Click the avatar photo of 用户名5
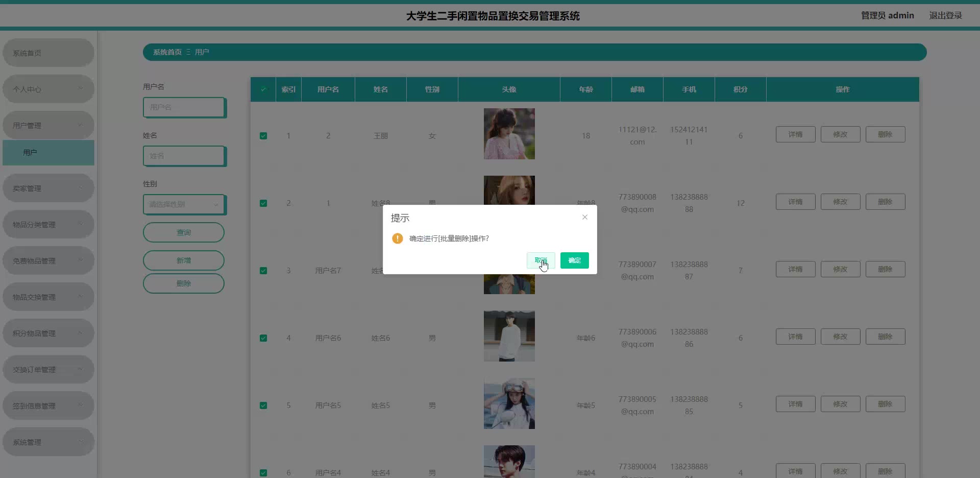 [509, 403]
